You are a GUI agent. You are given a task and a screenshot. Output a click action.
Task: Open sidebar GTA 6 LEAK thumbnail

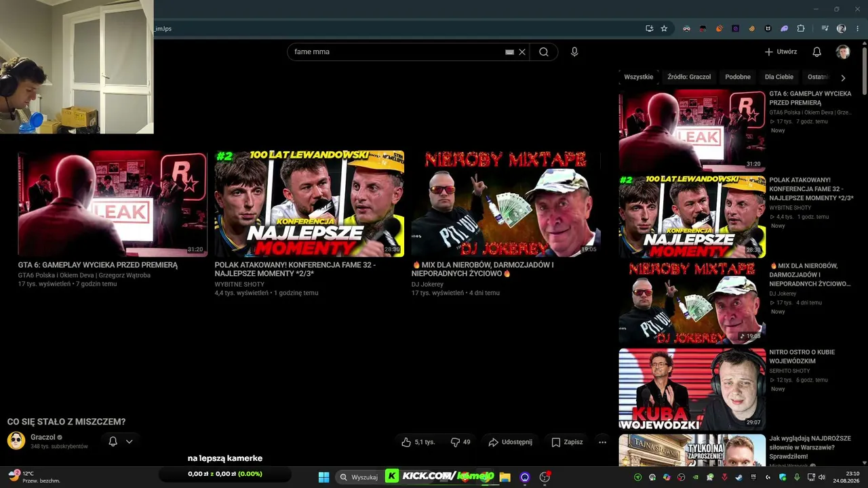pyautogui.click(x=692, y=130)
